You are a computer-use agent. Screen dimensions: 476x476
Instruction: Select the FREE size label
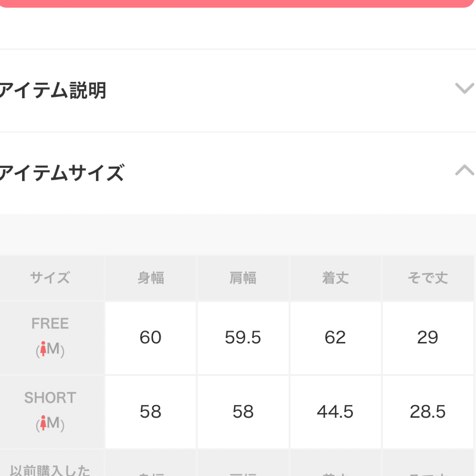(50, 324)
